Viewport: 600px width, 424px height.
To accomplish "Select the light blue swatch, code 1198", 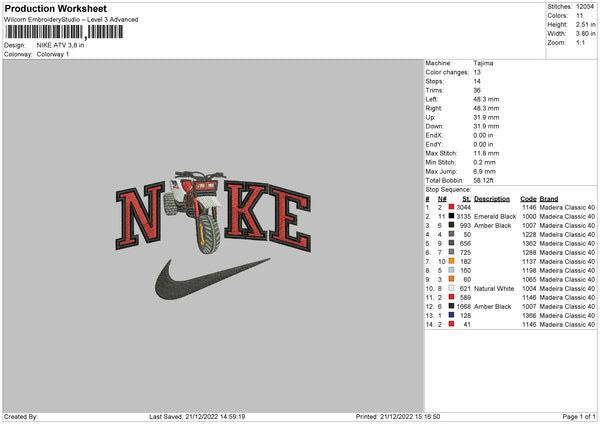I will coord(452,270).
